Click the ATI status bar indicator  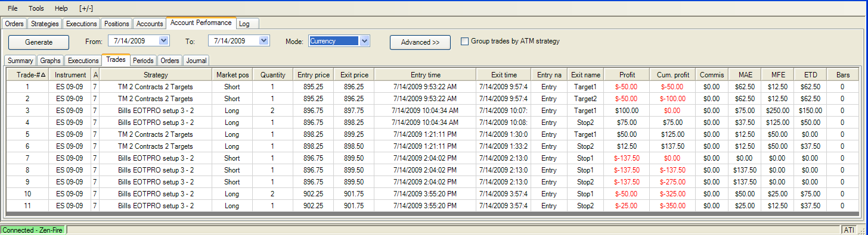coord(848,230)
